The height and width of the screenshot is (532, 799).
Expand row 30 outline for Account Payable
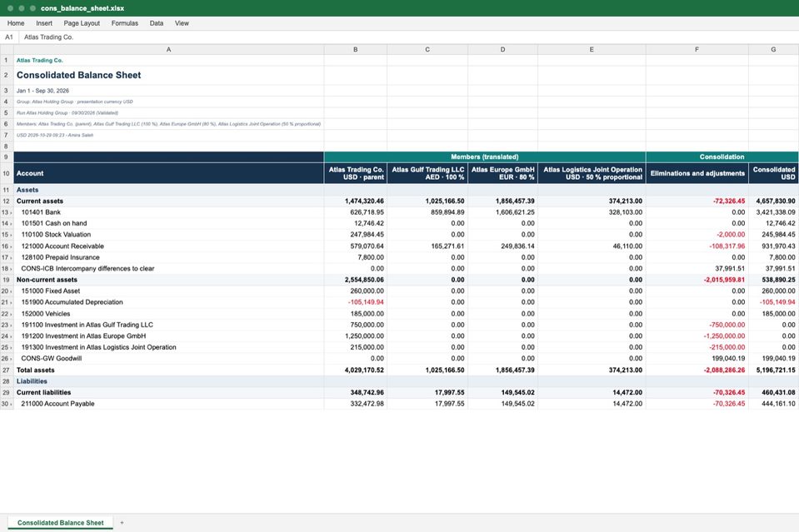point(11,405)
